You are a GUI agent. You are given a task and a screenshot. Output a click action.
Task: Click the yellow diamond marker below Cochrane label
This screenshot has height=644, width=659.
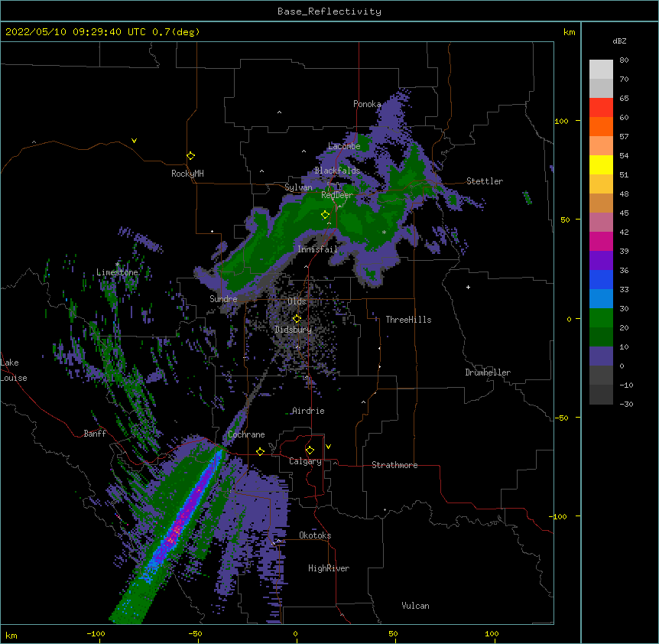coord(260,451)
